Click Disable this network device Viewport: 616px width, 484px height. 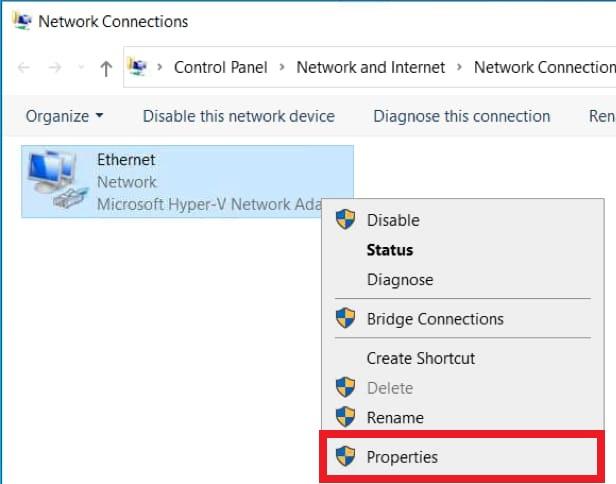click(238, 116)
